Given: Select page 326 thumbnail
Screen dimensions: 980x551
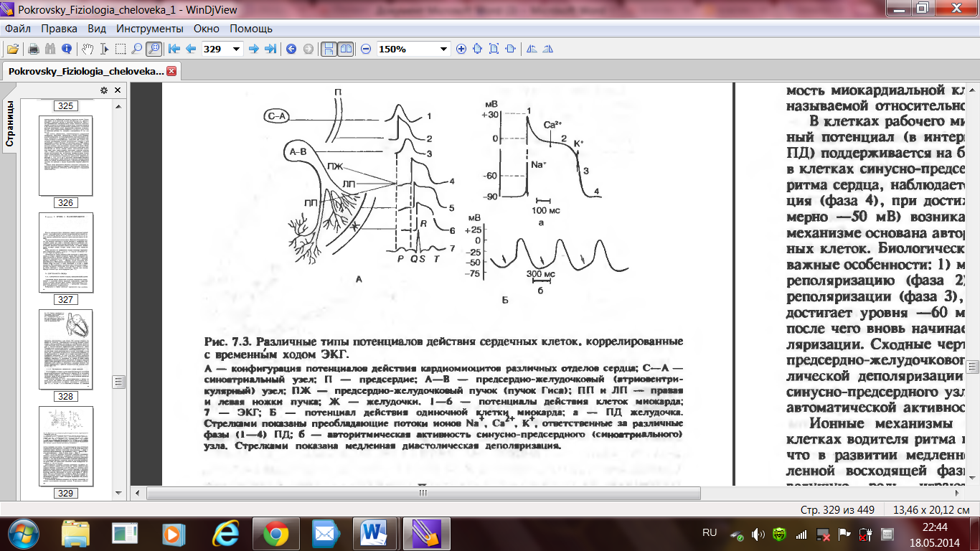Looking at the screenshot, I should pos(65,155).
